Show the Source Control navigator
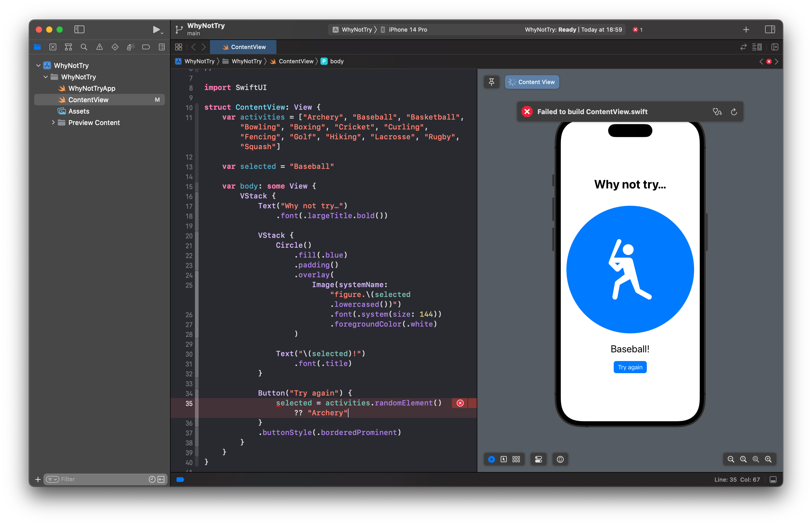 click(x=53, y=47)
